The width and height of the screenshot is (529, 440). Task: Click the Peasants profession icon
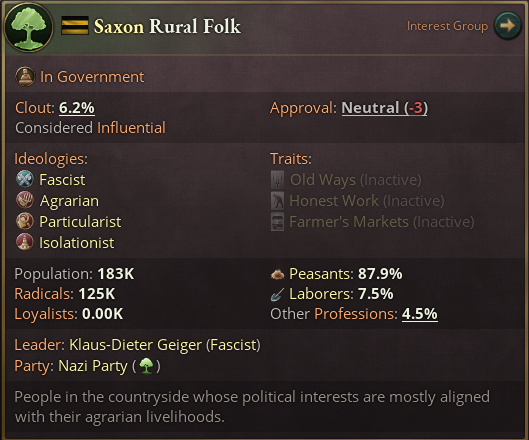[x=277, y=274]
